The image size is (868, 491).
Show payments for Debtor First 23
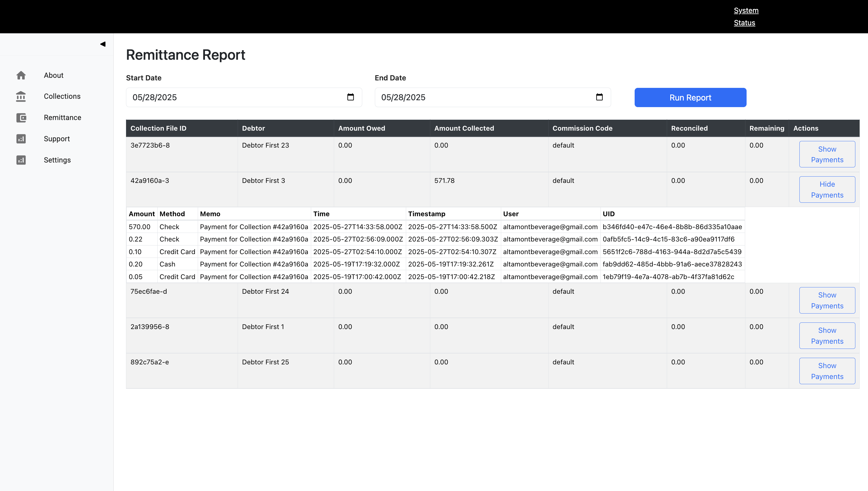click(827, 154)
